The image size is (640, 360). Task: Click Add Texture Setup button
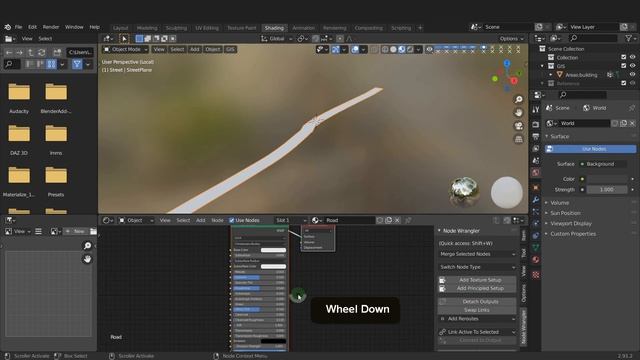tap(477, 280)
